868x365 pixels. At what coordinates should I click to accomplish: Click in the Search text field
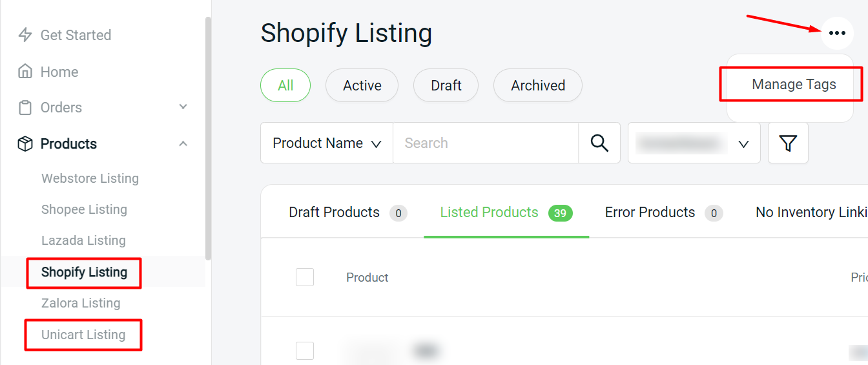coord(485,143)
